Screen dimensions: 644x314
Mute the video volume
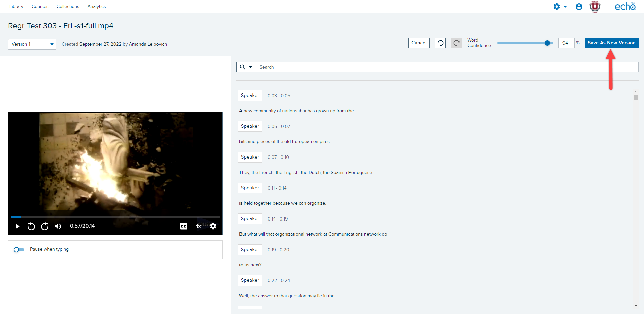(x=58, y=226)
